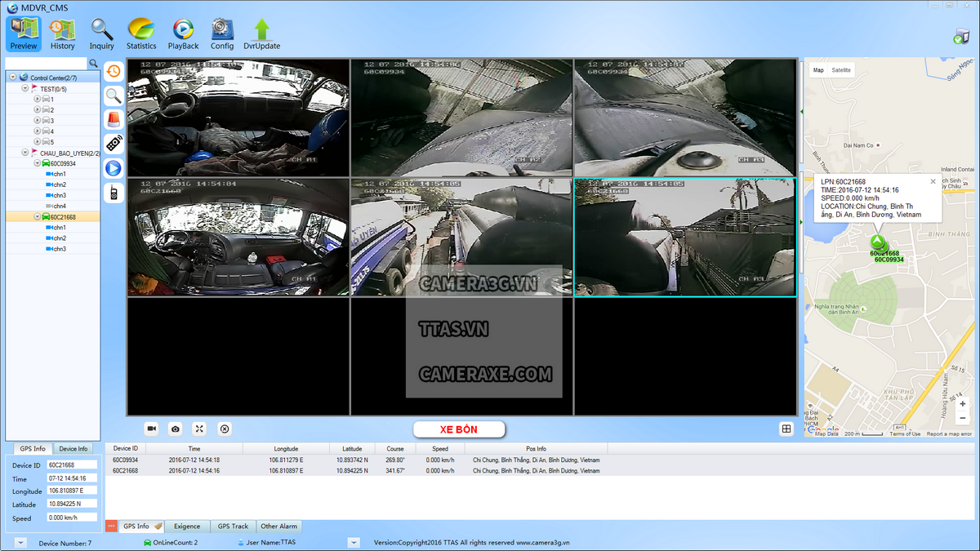This screenshot has width=980, height=551.
Task: Change the video grid layout icon
Action: click(786, 429)
